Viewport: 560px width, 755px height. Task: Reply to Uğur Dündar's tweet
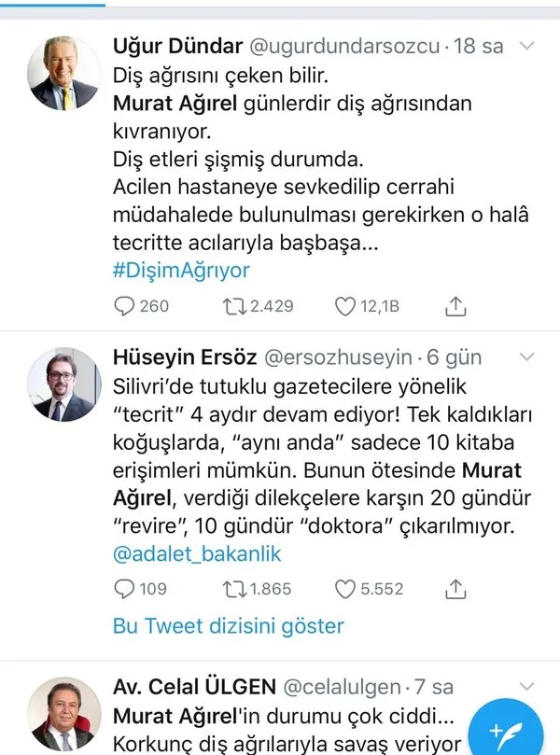124,305
